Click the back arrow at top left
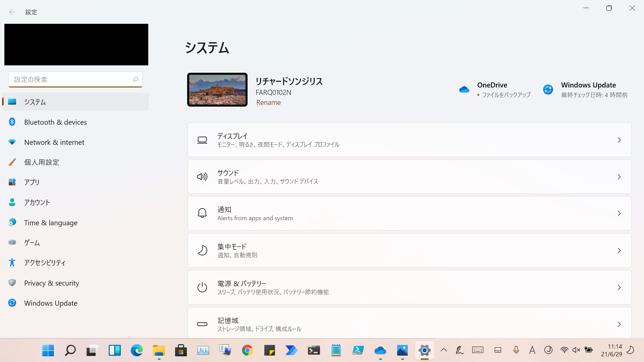Viewport: 644px width, 362px height. [12, 12]
